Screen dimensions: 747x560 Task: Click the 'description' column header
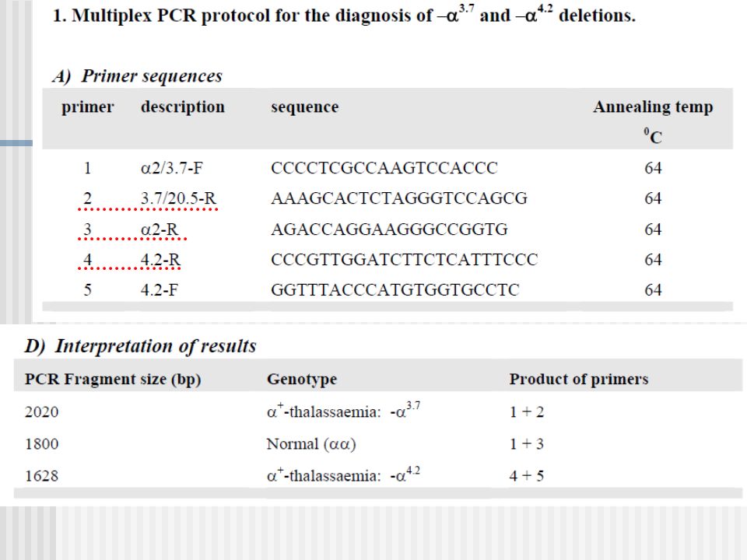pos(182,107)
